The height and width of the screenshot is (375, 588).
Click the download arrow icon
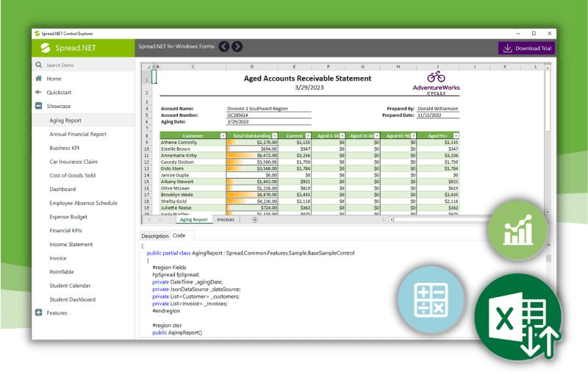coord(507,48)
